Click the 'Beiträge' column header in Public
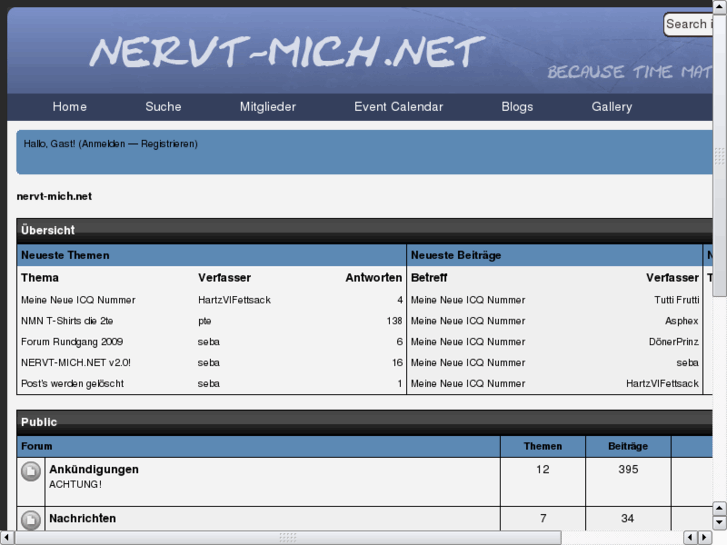The width and height of the screenshot is (727, 545). coord(628,446)
